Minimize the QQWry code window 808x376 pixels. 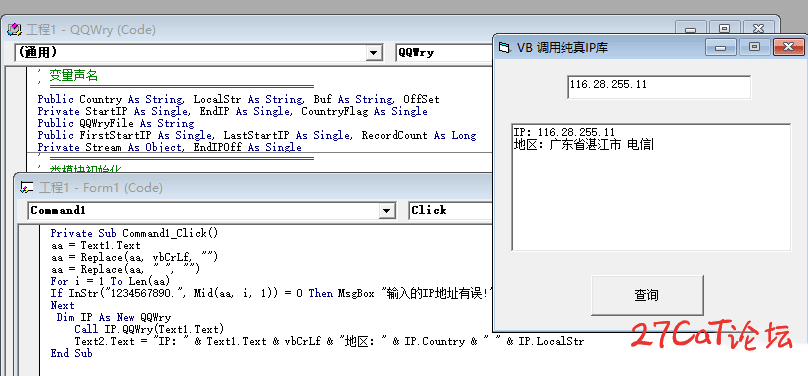pos(691,29)
